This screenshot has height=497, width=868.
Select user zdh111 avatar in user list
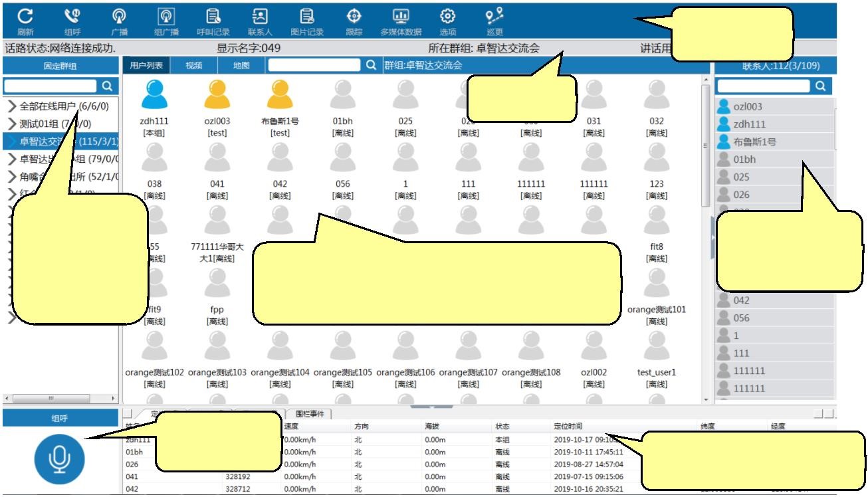154,95
